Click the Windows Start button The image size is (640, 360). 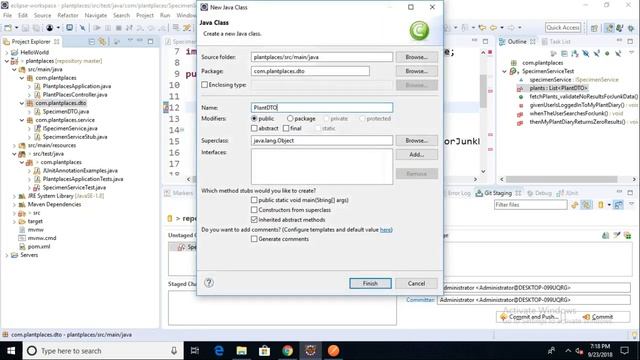click(11, 351)
